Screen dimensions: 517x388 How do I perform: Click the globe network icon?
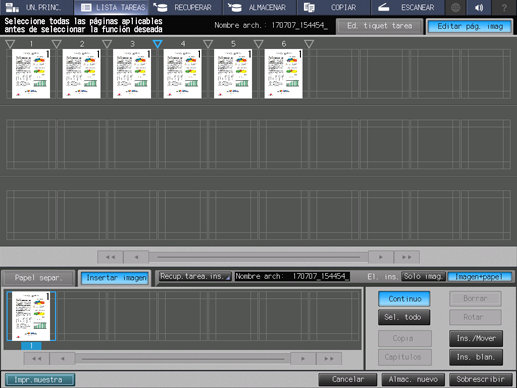coord(455,7)
